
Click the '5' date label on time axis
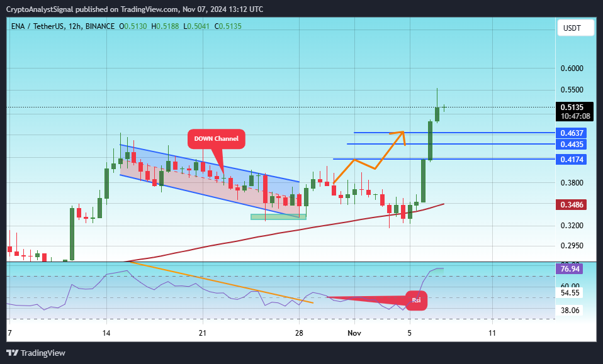(410, 333)
